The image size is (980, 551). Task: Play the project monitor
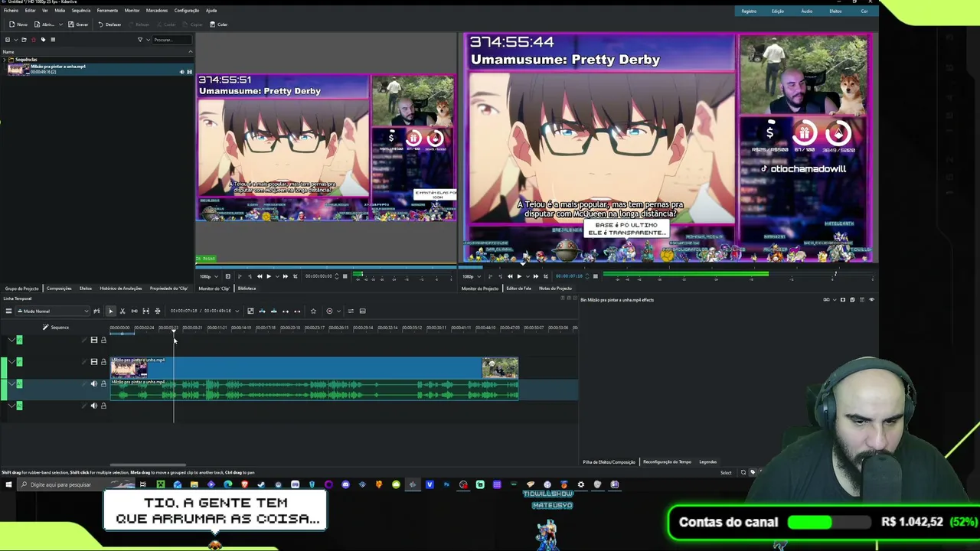click(519, 276)
